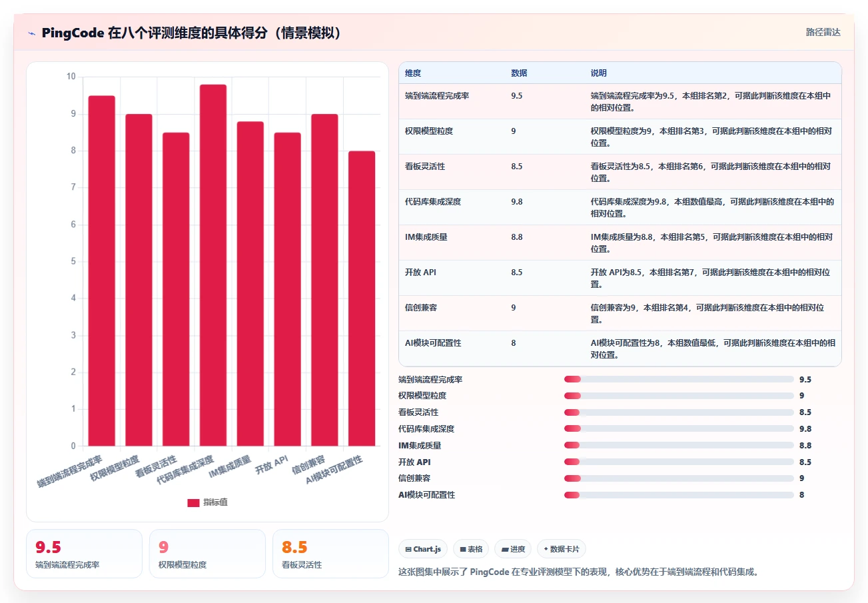Image resolution: width=868 pixels, height=603 pixels.
Task: Open the 9 权限模型粒度 data card
Action: 207,554
